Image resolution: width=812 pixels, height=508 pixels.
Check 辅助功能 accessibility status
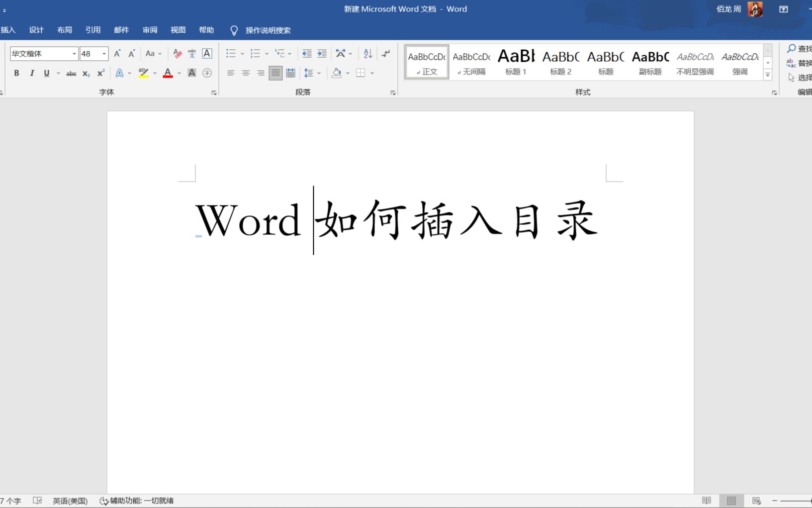coord(137,501)
